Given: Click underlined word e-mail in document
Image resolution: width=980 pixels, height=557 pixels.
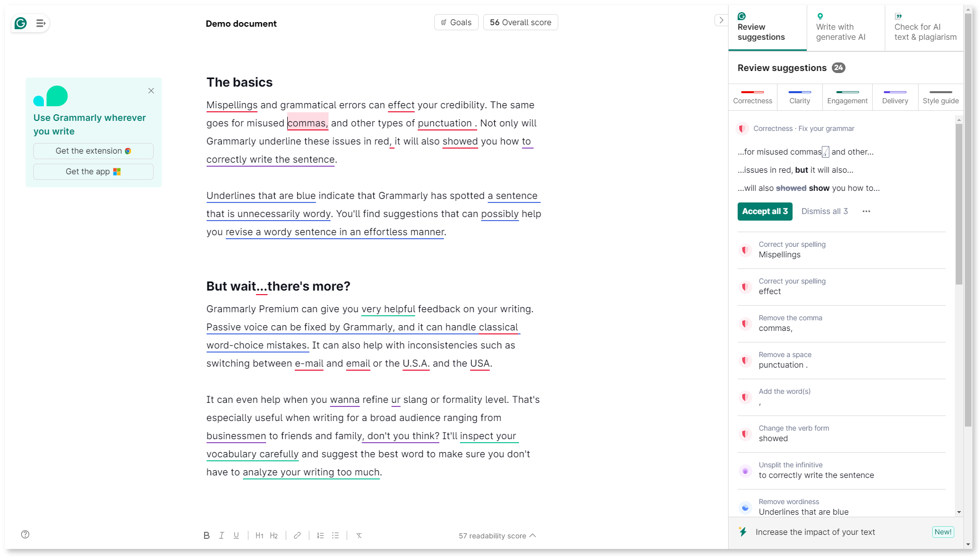Looking at the screenshot, I should 309,364.
